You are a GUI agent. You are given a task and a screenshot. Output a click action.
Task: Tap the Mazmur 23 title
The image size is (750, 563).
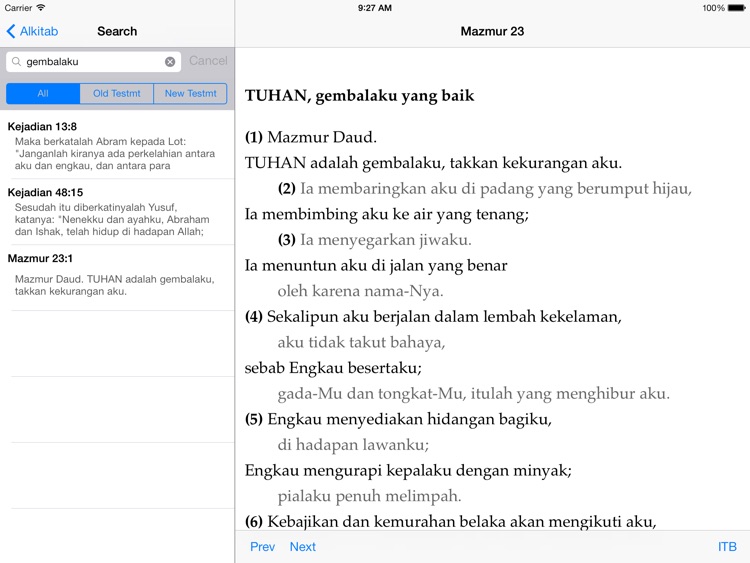pyautogui.click(x=492, y=31)
